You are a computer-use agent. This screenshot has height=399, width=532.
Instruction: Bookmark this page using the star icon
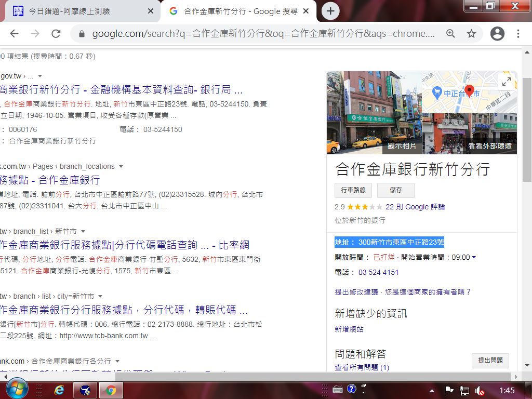tap(472, 33)
